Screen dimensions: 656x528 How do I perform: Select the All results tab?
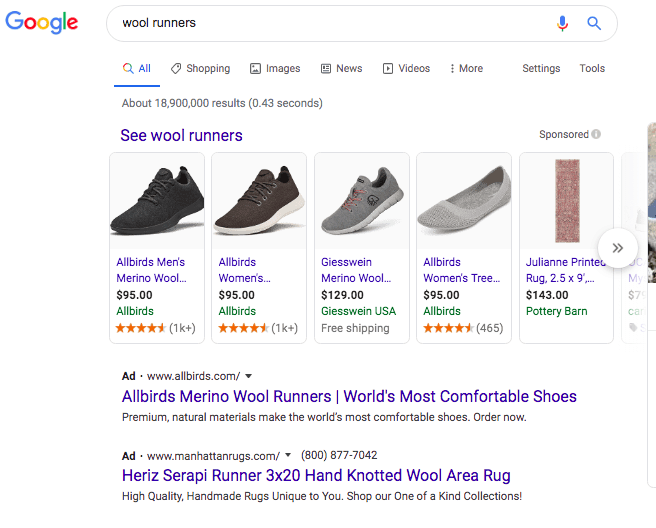[137, 68]
